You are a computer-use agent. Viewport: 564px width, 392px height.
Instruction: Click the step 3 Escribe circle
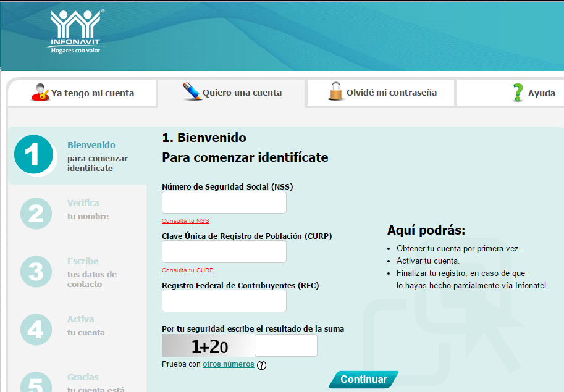(x=35, y=272)
